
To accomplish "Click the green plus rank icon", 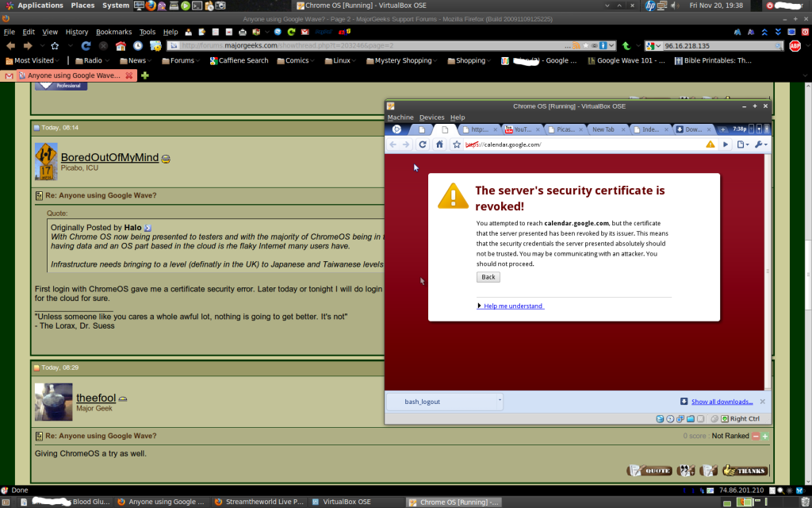I will pos(765,436).
